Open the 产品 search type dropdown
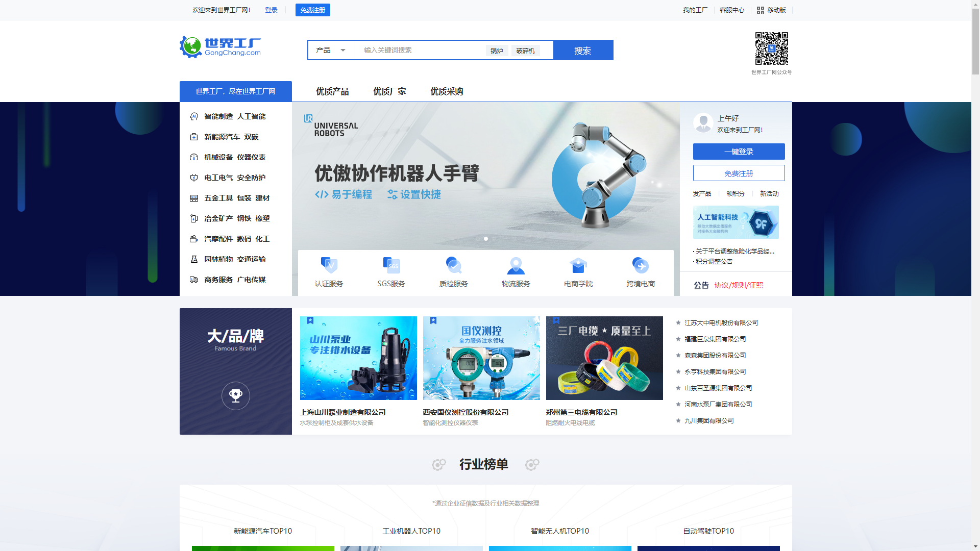980x551 pixels. click(x=330, y=50)
